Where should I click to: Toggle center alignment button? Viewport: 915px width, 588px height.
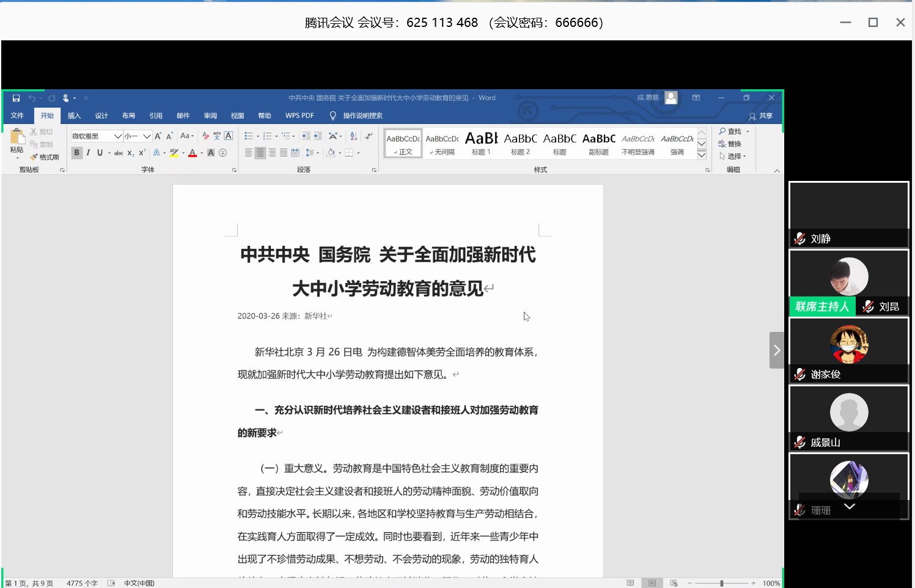tap(260, 153)
